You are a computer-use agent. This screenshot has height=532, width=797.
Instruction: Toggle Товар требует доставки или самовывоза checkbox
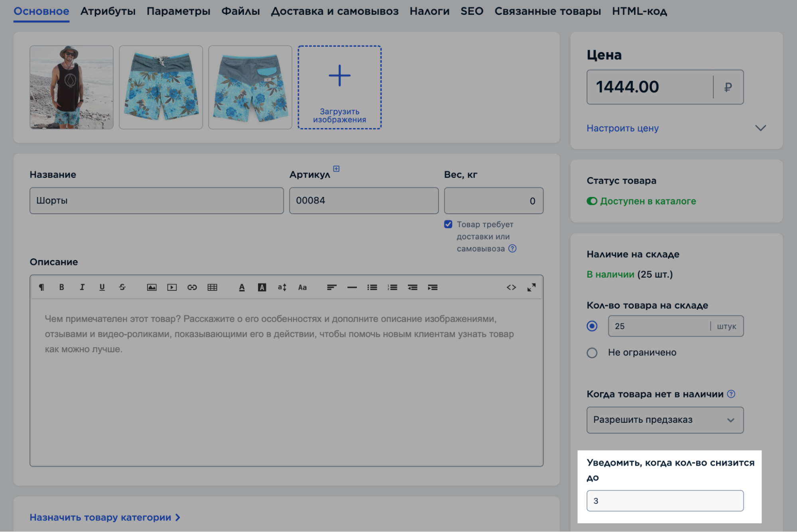448,224
